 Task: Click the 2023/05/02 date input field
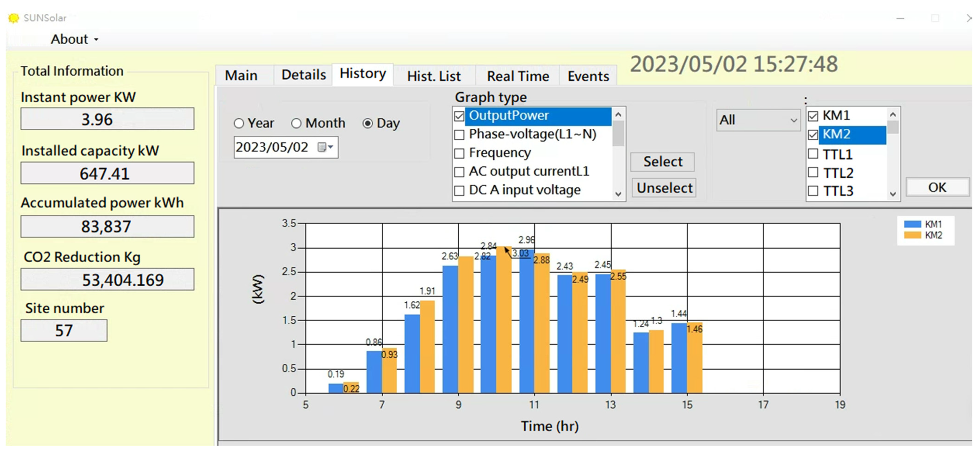click(272, 147)
